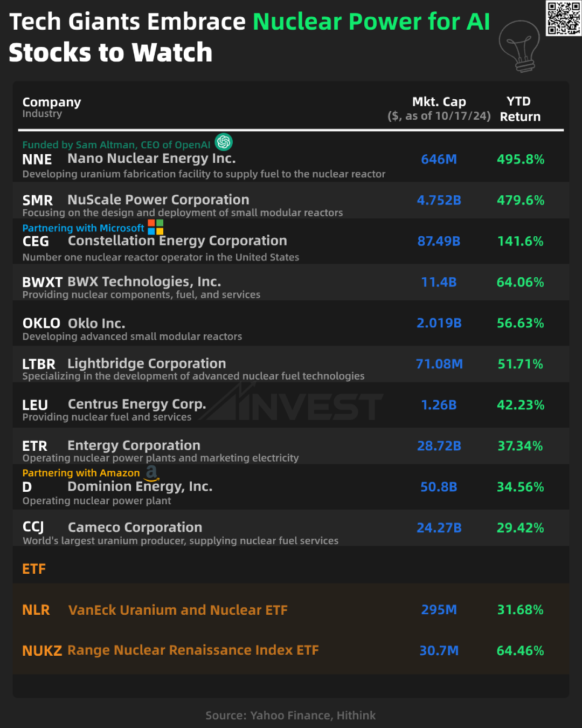582x728 pixels.
Task: Click the OKLO ticker symbol
Action: pyautogui.click(x=41, y=323)
